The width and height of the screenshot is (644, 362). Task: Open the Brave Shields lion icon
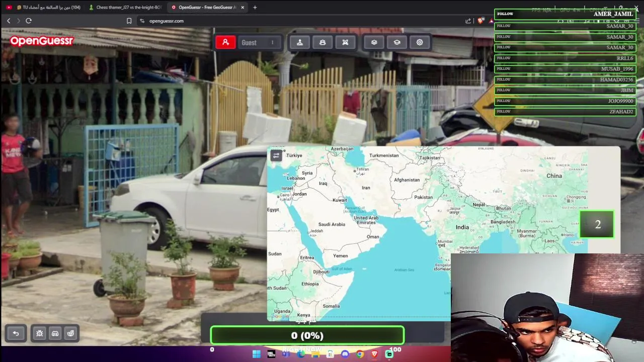(x=481, y=21)
